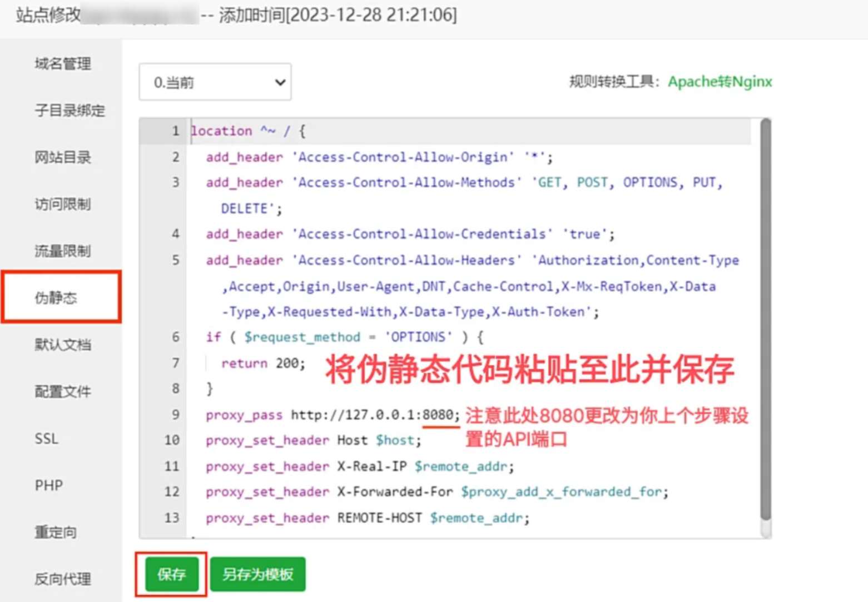Go to 网站目录 settings
Screen dimensions: 868x602
[x=62, y=157]
